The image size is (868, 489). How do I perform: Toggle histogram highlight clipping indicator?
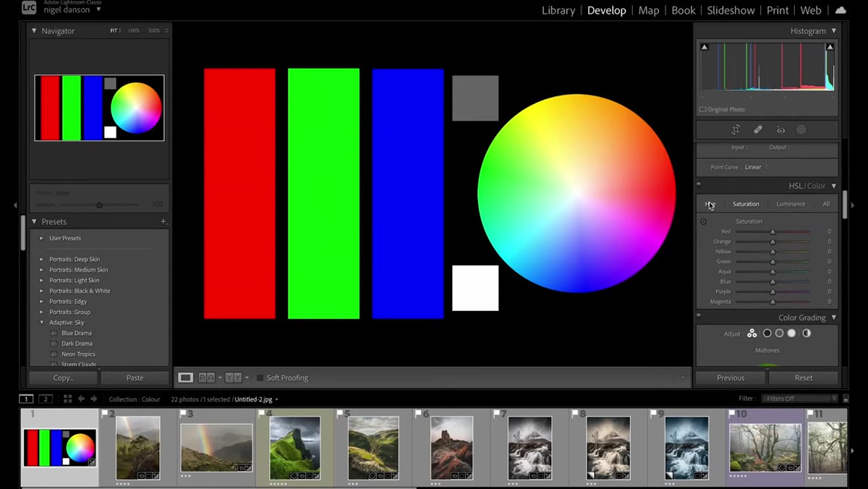830,47
